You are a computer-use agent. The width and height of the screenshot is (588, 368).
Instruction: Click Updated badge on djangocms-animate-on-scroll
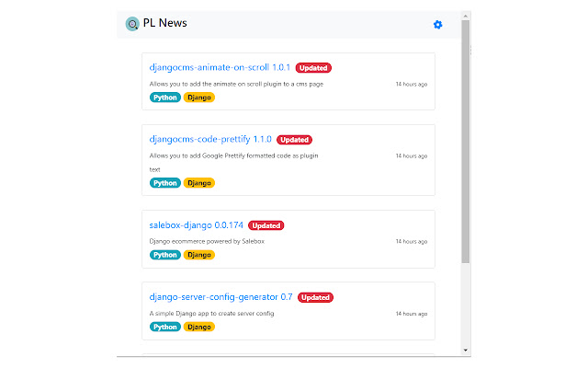[x=313, y=68]
